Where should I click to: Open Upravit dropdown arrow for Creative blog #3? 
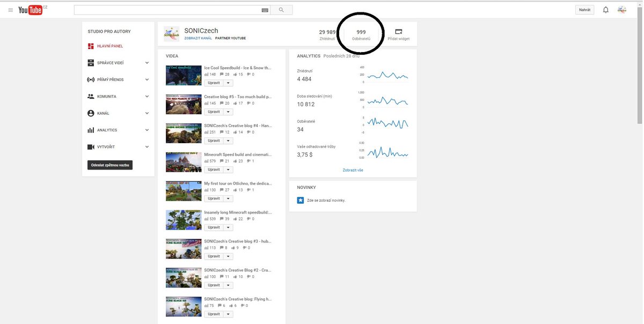click(x=228, y=256)
